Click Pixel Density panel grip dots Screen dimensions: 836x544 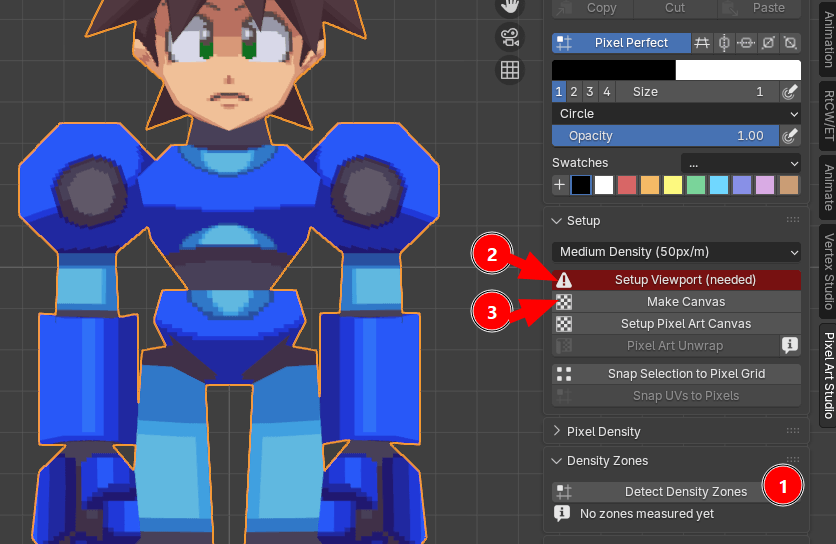pyautogui.click(x=793, y=430)
